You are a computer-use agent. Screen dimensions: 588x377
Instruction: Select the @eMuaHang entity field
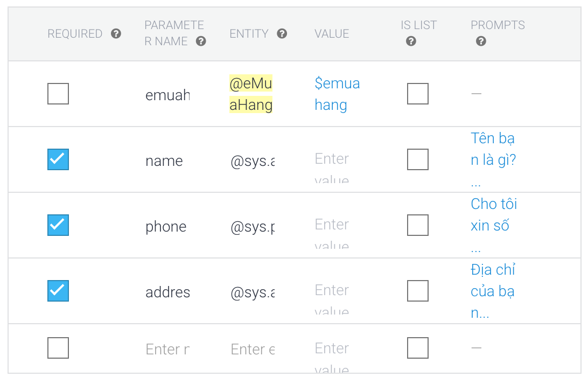click(251, 94)
